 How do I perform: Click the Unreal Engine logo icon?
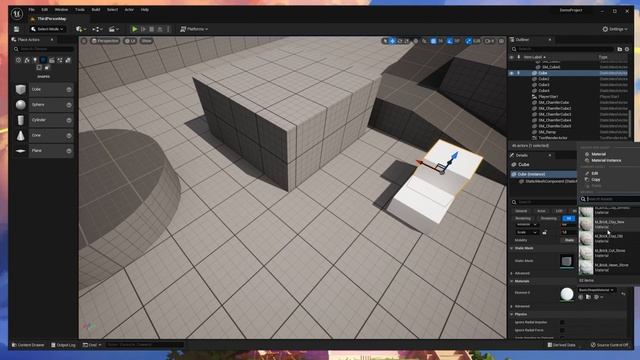pos(17,14)
